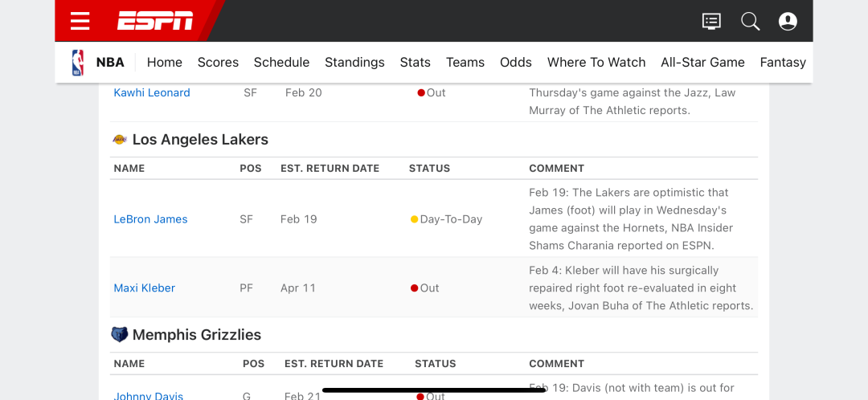Viewport: 868px width, 400px height.
Task: Click LeBron James foot injury comment
Action: coord(631,219)
